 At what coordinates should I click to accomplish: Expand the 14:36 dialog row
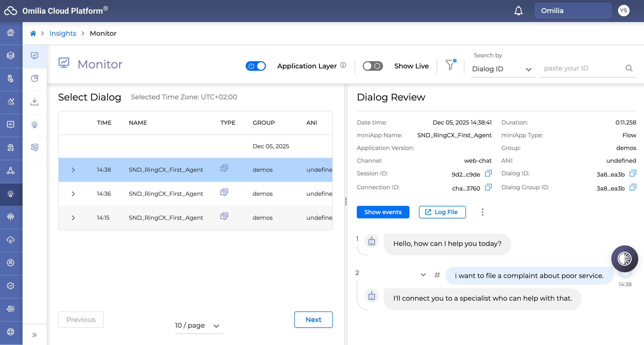[73, 194]
